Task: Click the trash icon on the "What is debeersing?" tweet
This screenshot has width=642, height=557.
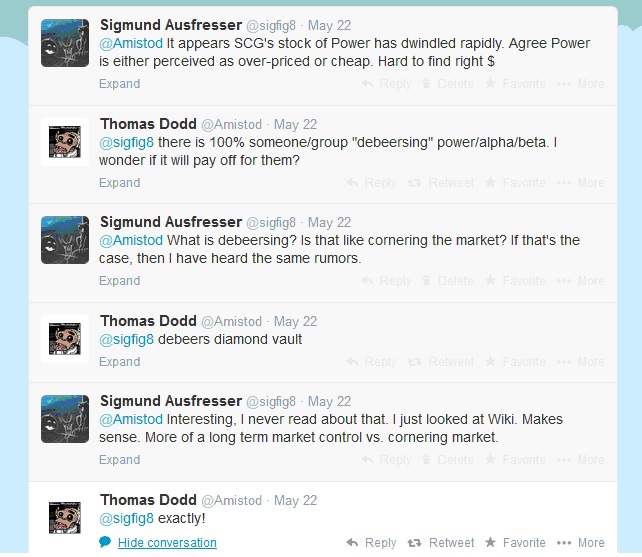Action: point(426,281)
